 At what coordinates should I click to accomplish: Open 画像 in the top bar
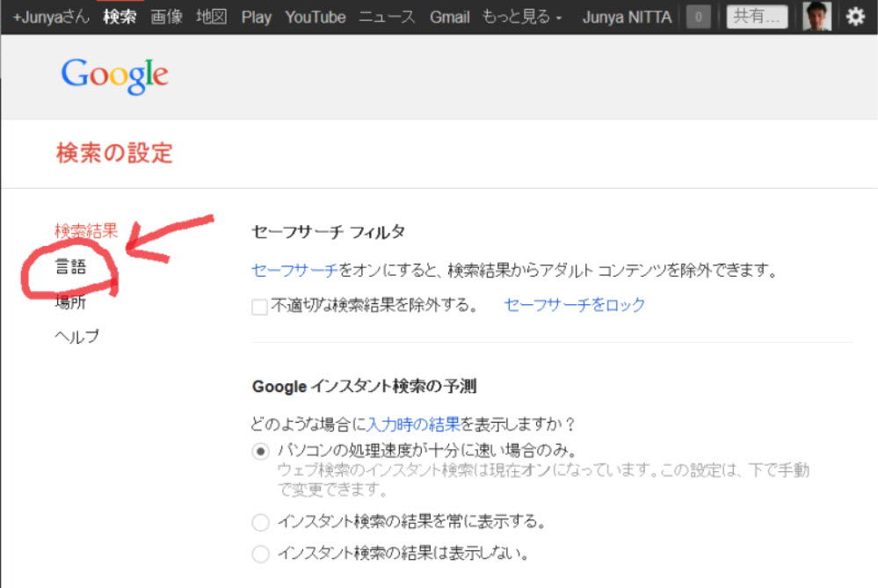166,17
